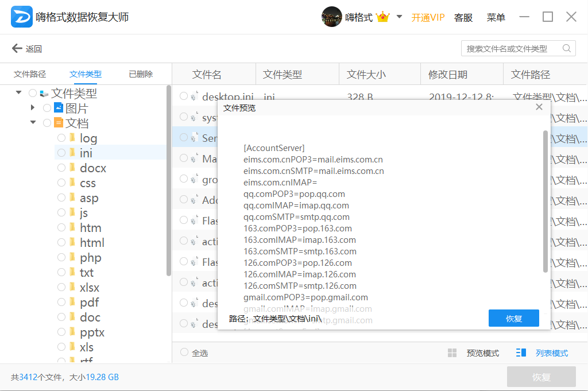Select the radio button for xlsx folder
This screenshot has height=391, width=588.
61,287
